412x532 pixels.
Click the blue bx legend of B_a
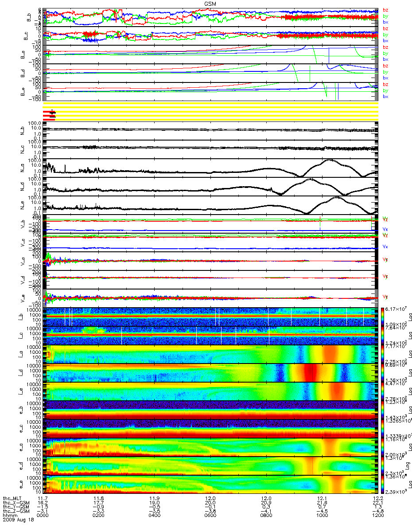[385, 59]
